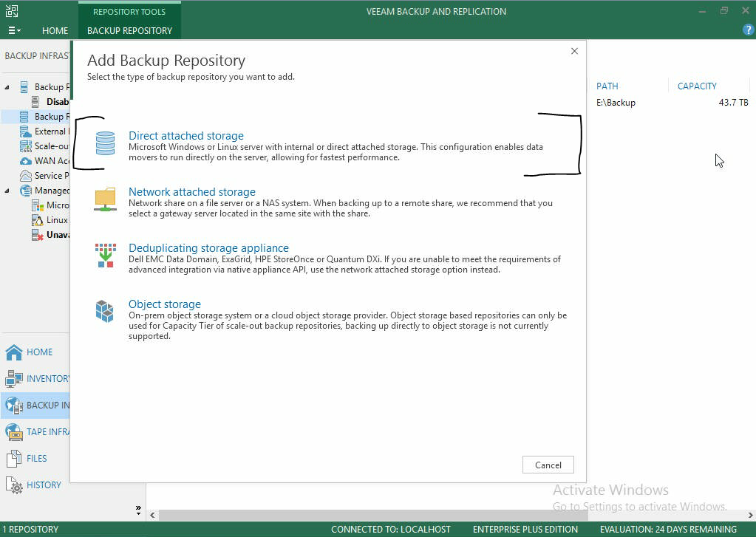Select the Disabled proxy tree item
Image resolution: width=756 pixels, height=537 pixels.
tap(50, 102)
